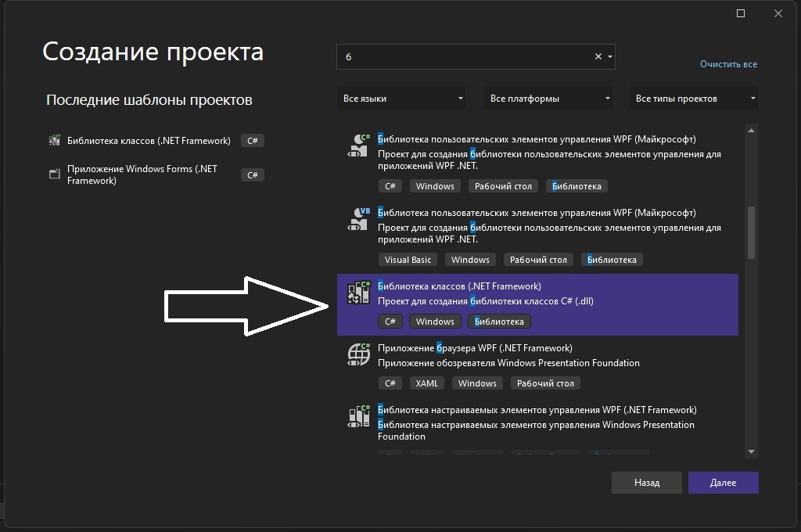Click the Visual Basic tag

pyautogui.click(x=408, y=260)
